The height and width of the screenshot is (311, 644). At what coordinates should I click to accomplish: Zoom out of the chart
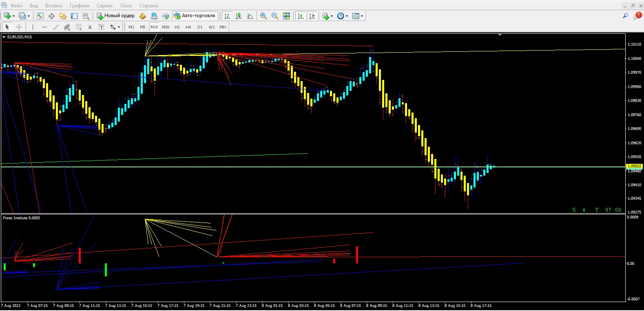(x=275, y=16)
